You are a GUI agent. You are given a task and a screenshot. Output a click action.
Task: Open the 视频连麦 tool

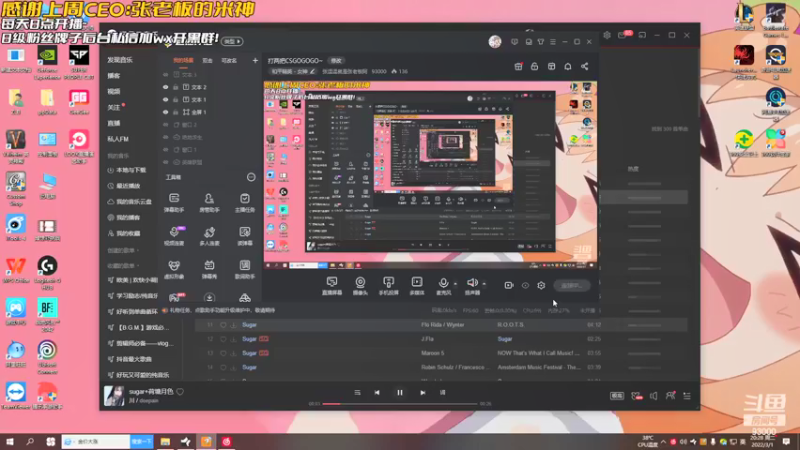pos(174,236)
